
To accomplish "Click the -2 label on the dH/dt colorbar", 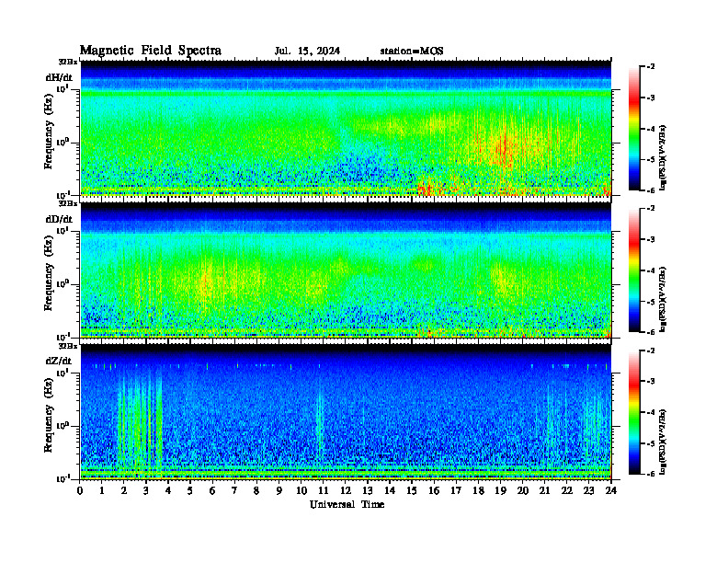I will 651,67.
